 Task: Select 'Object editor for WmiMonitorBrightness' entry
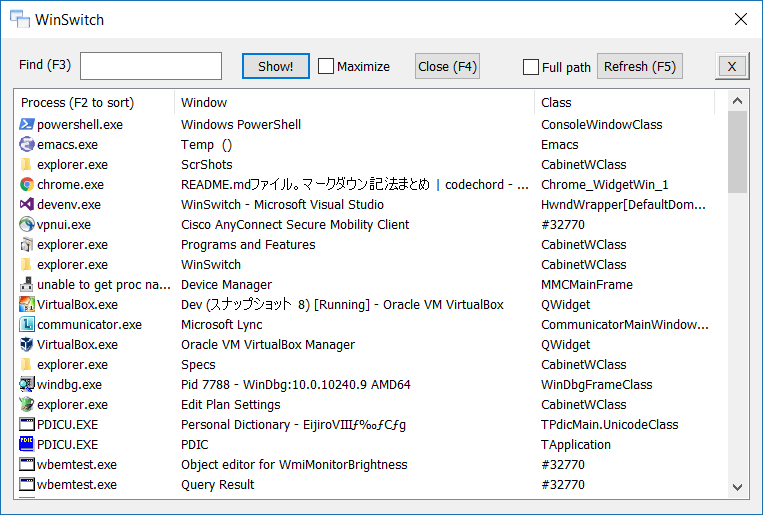point(294,464)
